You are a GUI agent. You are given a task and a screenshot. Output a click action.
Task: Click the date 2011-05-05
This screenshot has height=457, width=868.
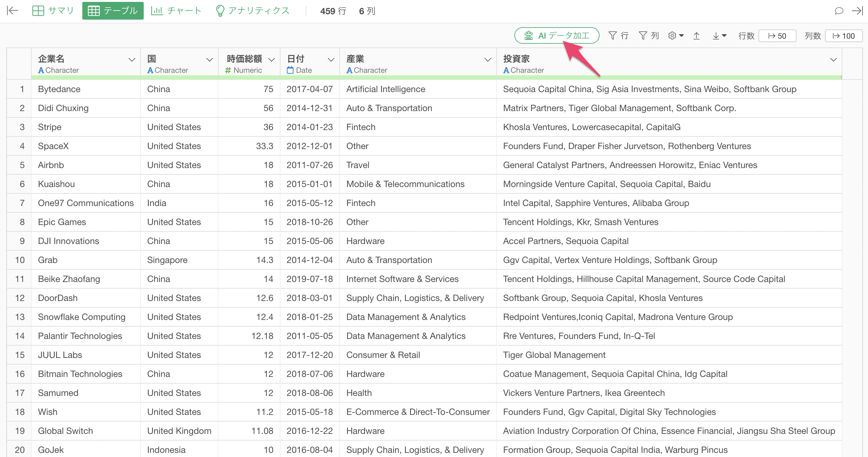point(310,336)
